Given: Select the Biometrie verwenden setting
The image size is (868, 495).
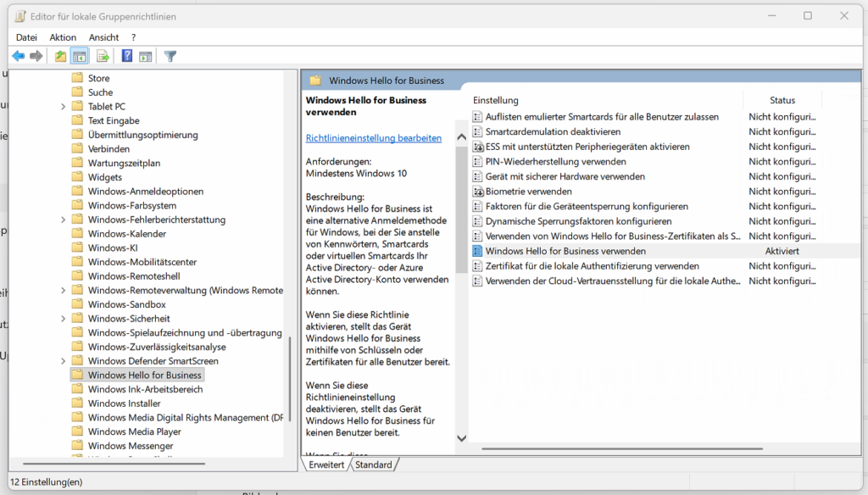Looking at the screenshot, I should [528, 192].
